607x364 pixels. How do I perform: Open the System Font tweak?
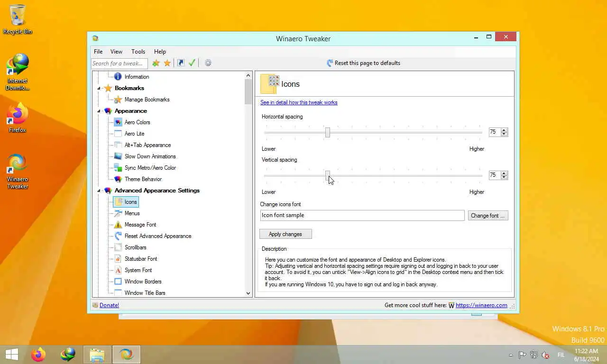coord(138,270)
